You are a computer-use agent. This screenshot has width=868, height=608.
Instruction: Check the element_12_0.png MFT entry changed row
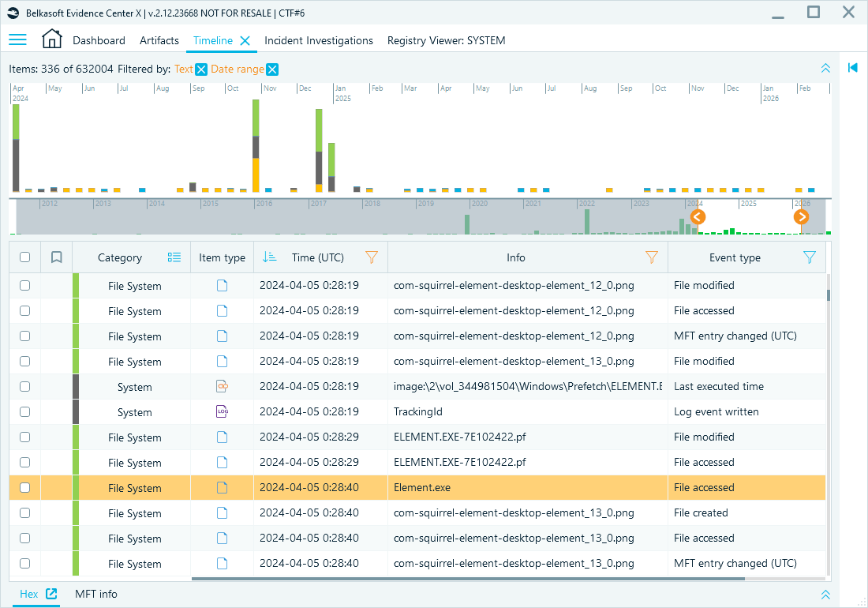pos(25,336)
